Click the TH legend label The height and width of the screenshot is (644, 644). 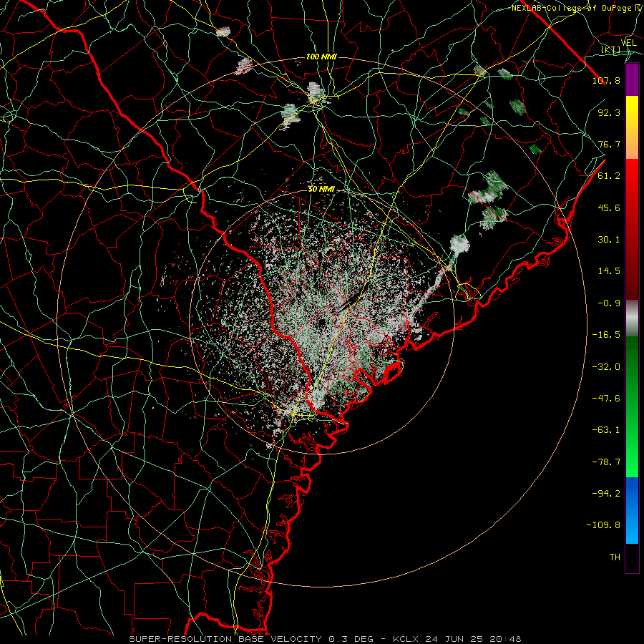coord(615,557)
